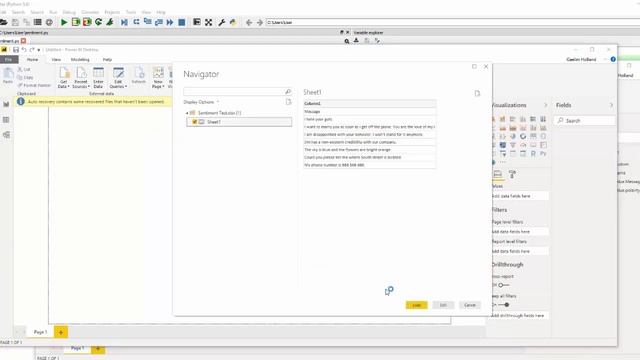
Task: Click the Refresh ribbon icon
Action: 139,76
